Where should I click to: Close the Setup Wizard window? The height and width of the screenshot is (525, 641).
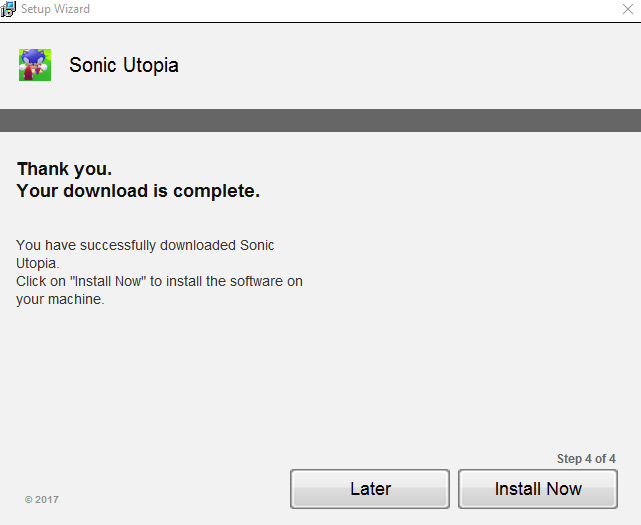point(628,9)
